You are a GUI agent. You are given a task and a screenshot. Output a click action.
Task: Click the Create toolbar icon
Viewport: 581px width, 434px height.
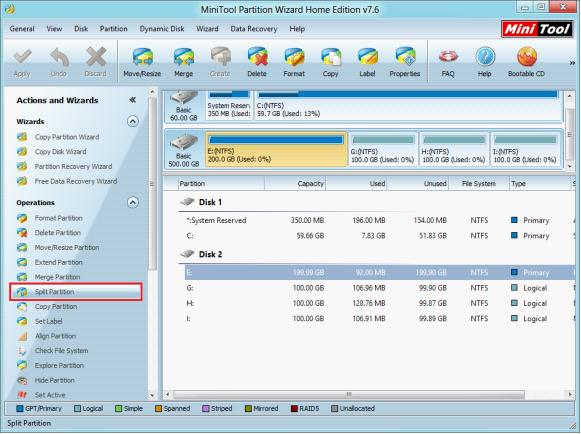[x=220, y=62]
